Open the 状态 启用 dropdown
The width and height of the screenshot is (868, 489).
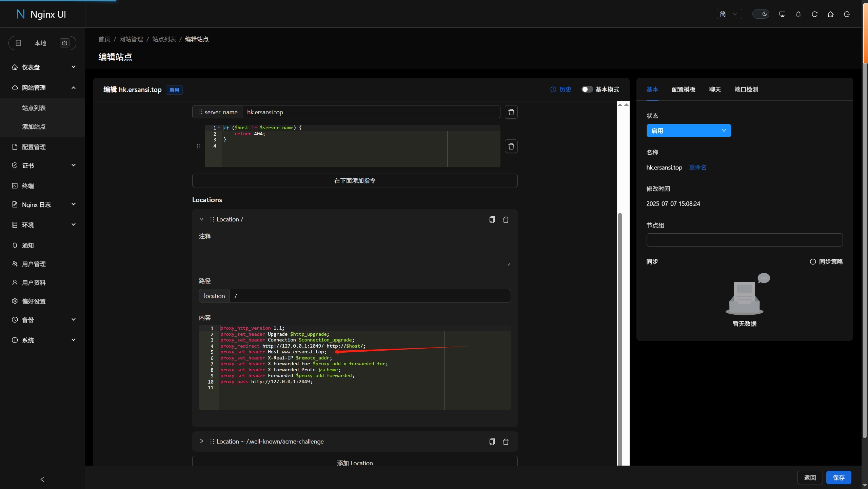tap(689, 131)
